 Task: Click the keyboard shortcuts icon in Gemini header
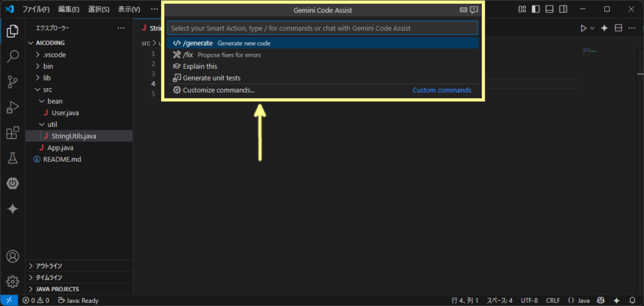click(x=464, y=10)
